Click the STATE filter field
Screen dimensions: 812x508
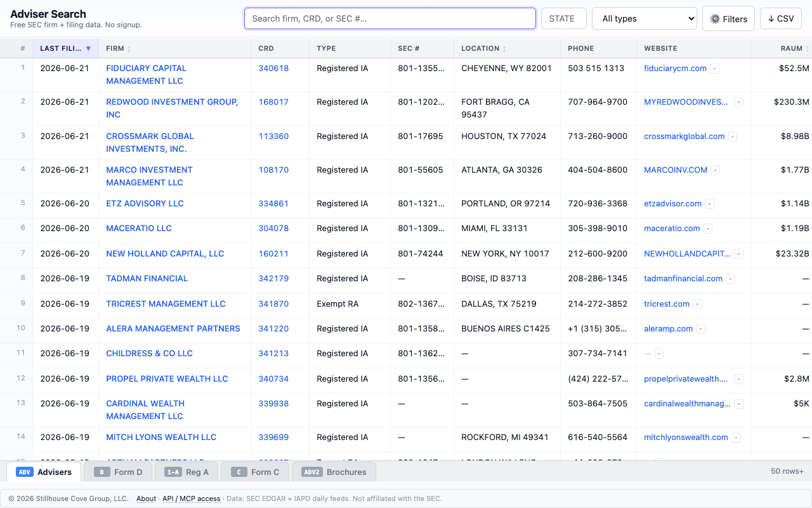[x=564, y=18]
